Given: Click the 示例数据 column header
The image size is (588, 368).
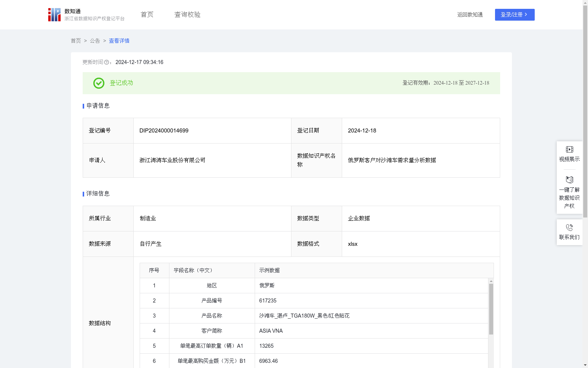Looking at the screenshot, I should [x=374, y=270].
